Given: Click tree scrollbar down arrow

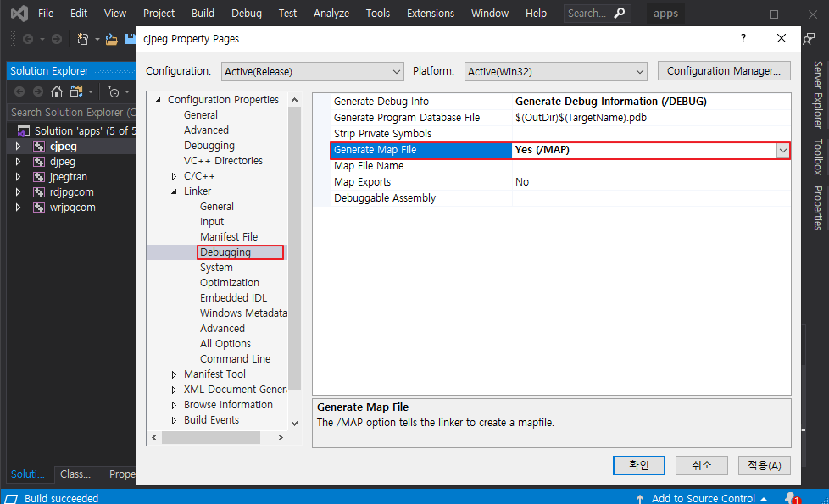Looking at the screenshot, I should (294, 424).
